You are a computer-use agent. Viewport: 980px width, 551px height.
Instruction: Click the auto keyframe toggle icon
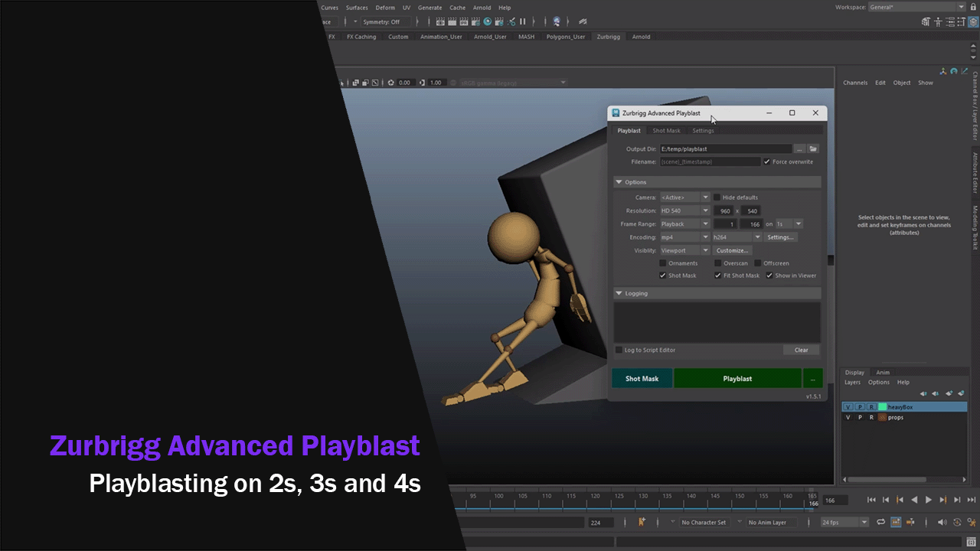coord(958,523)
